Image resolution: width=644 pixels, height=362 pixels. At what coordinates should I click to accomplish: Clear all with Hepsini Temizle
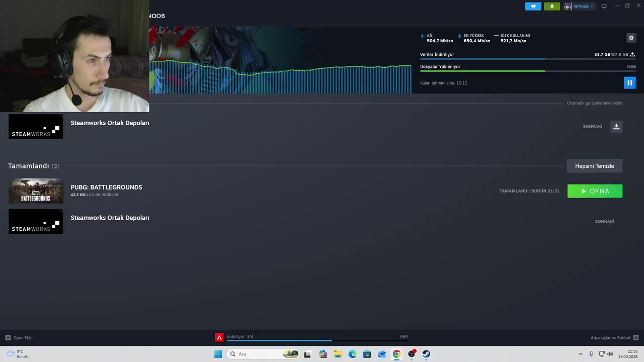[595, 166]
